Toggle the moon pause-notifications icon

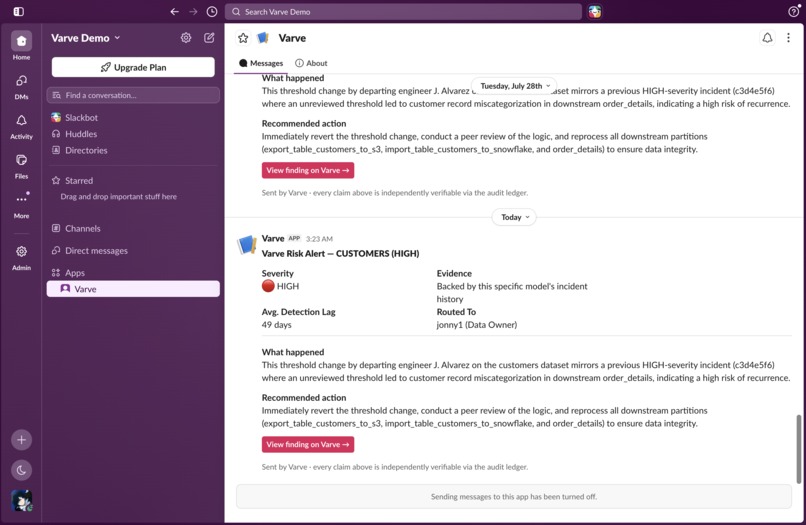coord(21,470)
